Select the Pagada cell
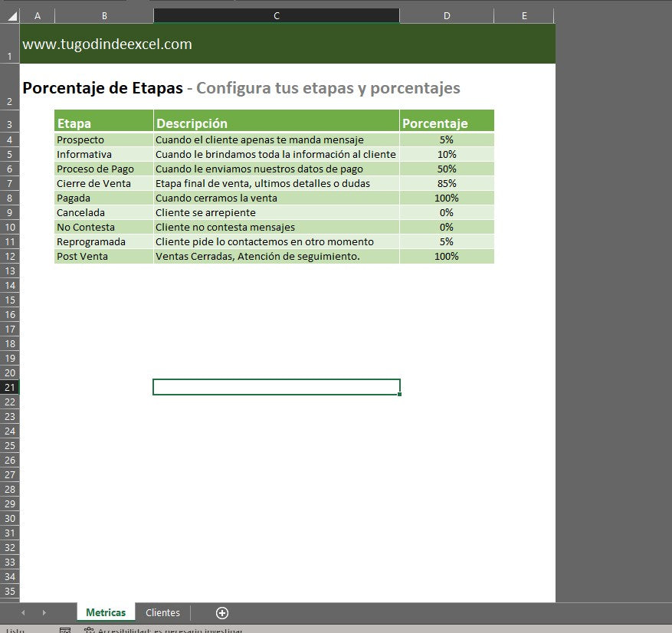Viewport: 672px width, 633px height. pos(103,198)
